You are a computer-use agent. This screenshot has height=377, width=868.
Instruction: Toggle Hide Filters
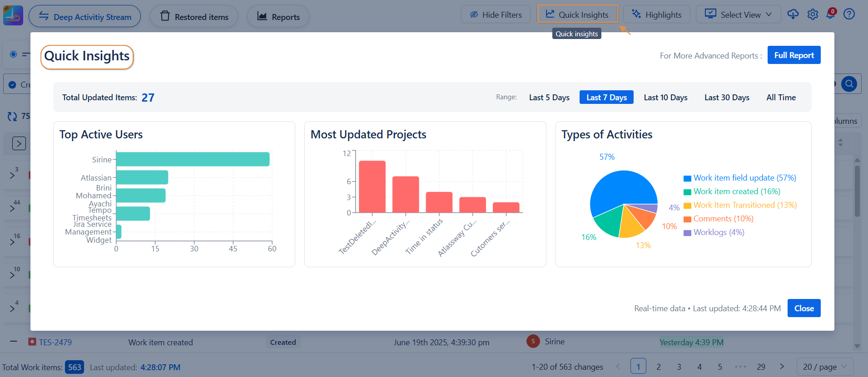[x=495, y=15]
